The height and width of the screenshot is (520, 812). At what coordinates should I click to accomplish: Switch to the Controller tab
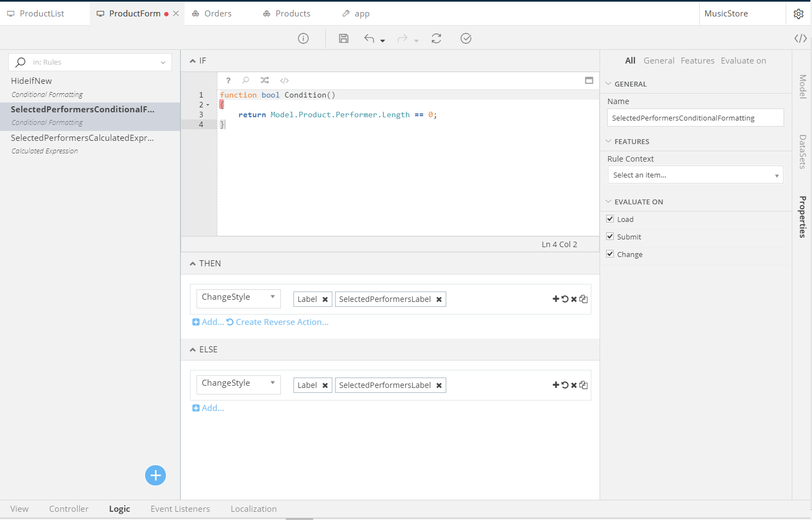(68, 509)
